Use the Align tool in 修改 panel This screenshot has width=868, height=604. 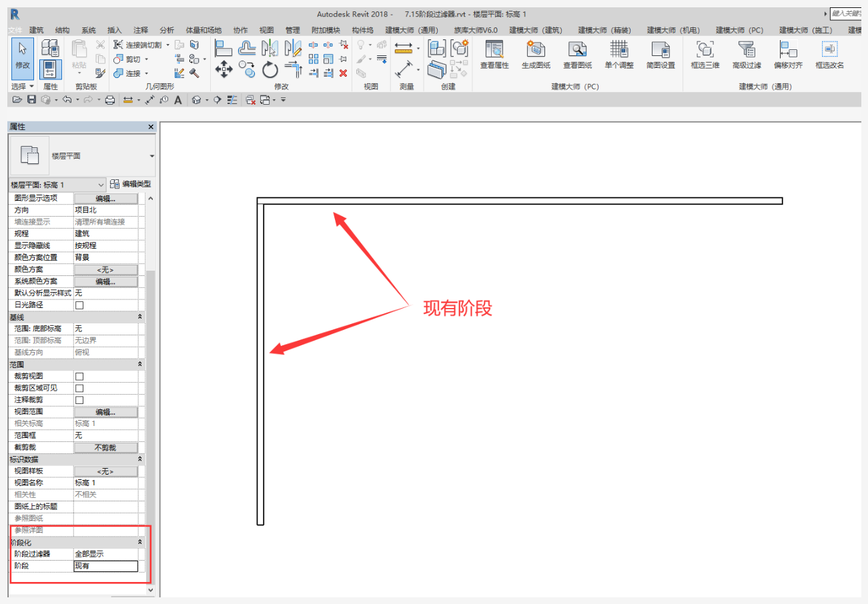pos(223,47)
